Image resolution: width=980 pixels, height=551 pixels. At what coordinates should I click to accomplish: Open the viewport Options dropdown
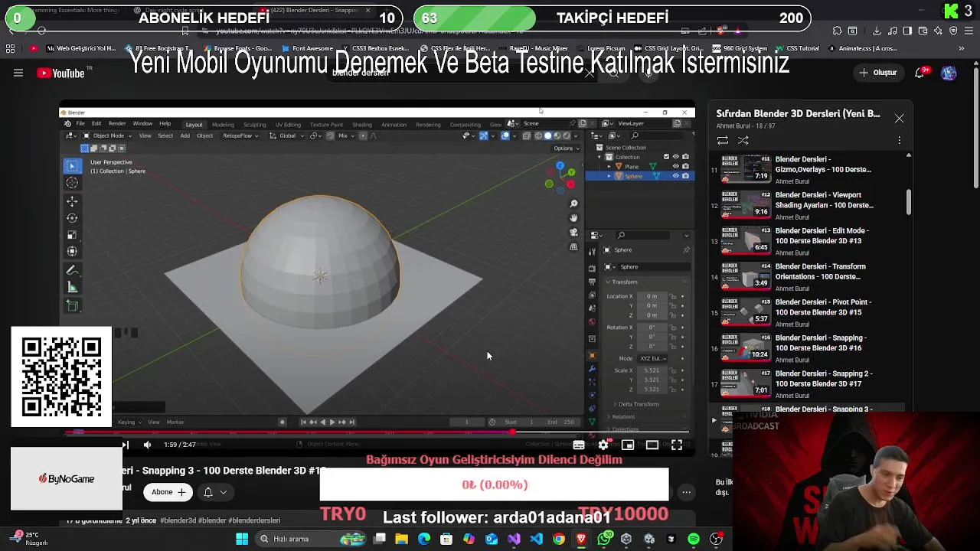[x=566, y=148]
